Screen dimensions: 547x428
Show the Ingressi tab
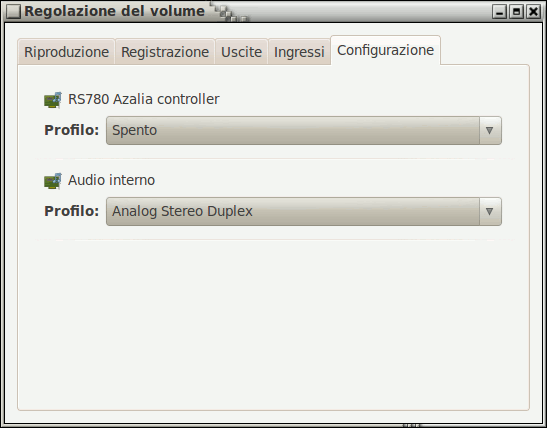pyautogui.click(x=299, y=52)
